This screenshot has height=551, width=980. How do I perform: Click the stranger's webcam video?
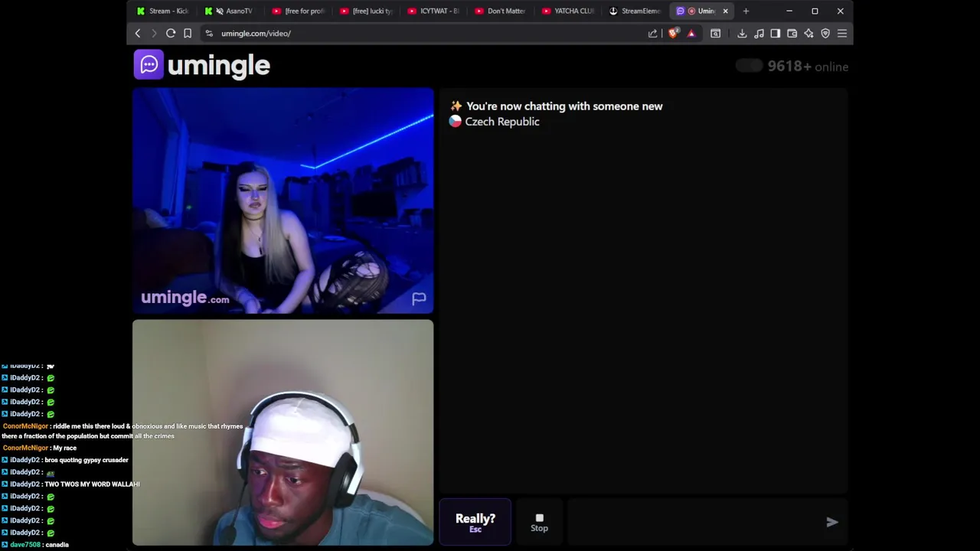(283, 201)
